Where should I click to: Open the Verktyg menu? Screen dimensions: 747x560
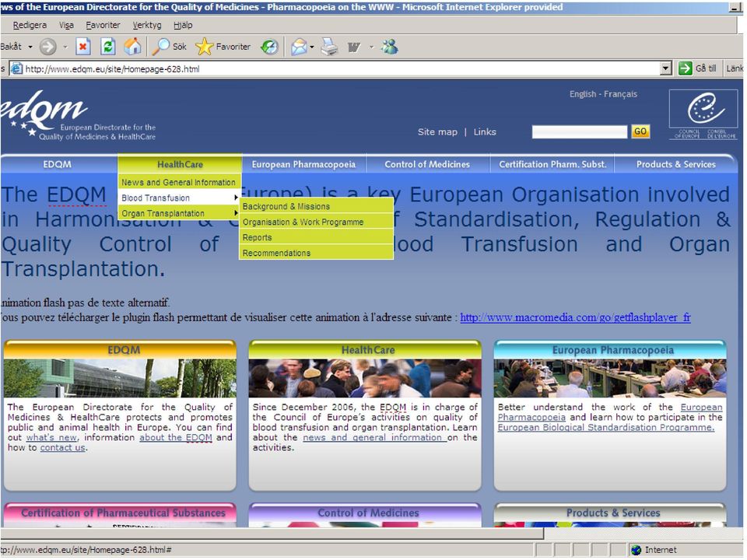click(x=147, y=25)
